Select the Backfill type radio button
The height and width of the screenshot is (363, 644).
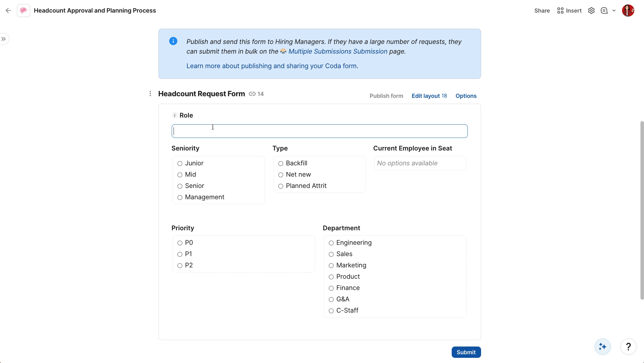click(x=280, y=163)
